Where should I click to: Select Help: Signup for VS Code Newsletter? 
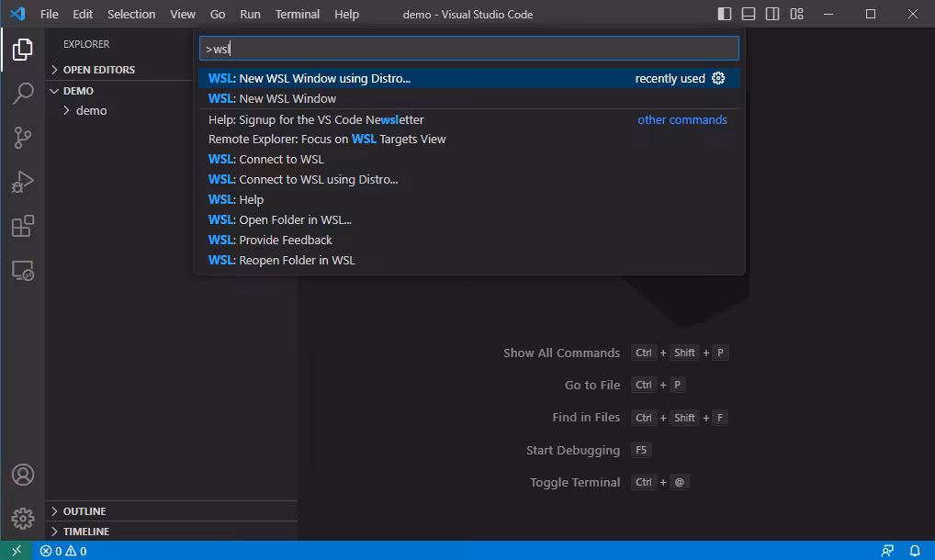[x=468, y=119]
